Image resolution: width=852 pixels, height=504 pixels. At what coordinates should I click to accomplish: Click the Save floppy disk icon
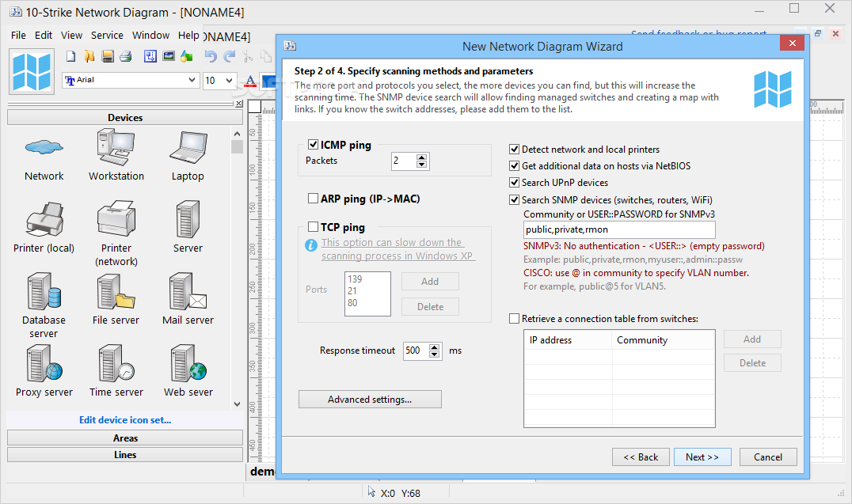[108, 56]
